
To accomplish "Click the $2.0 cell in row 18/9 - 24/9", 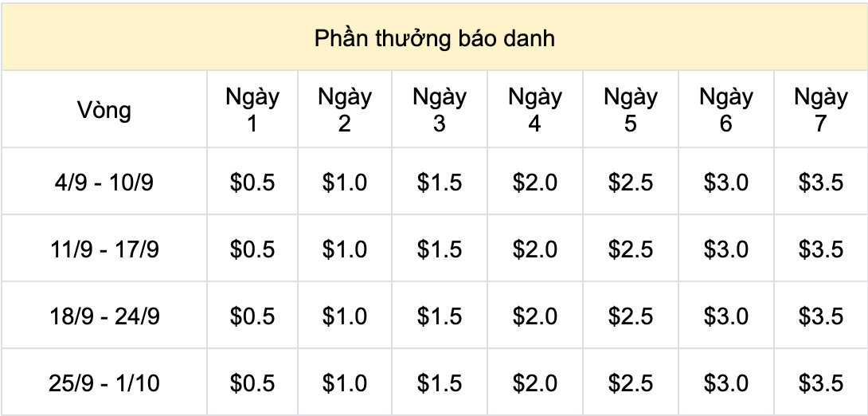I will [x=534, y=316].
